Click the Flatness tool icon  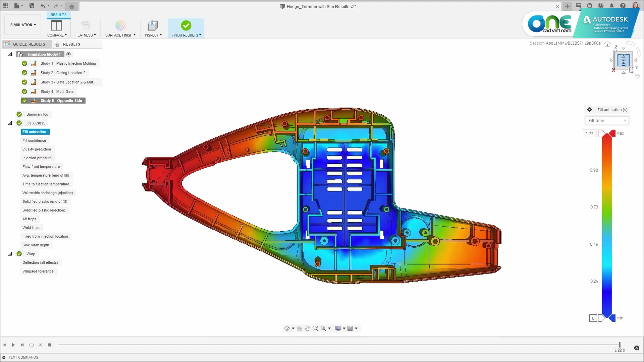tap(86, 25)
